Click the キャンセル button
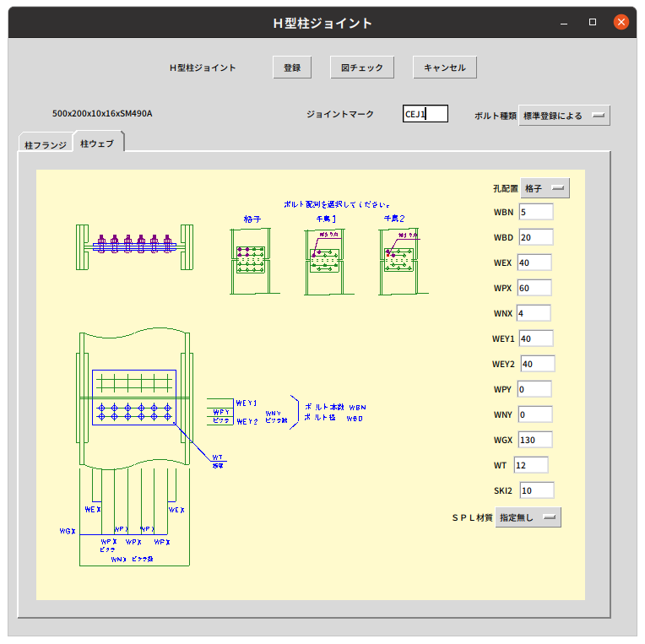Viewport: 645px width, 644px height. 445,68
